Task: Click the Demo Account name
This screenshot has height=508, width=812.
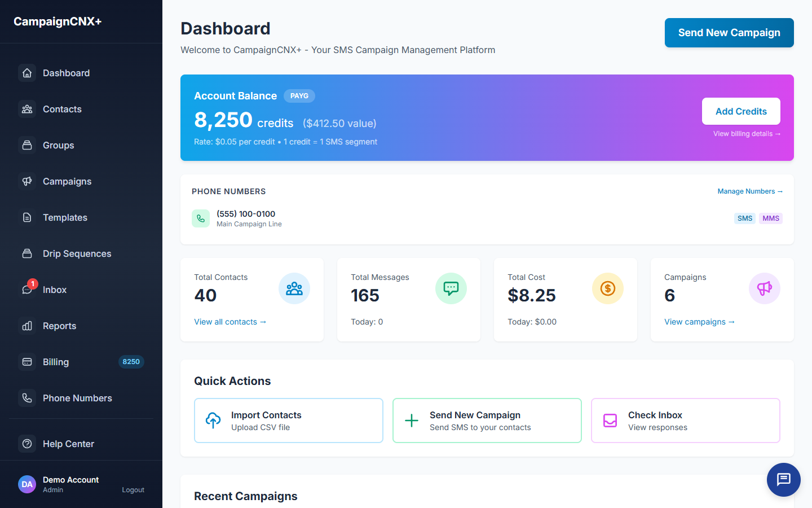Action: click(x=70, y=480)
